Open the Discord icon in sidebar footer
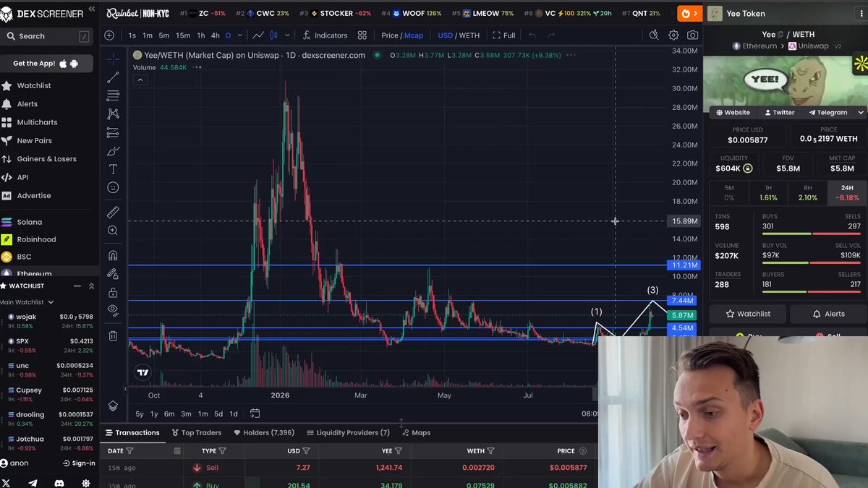This screenshot has width=868, height=488. (x=59, y=483)
